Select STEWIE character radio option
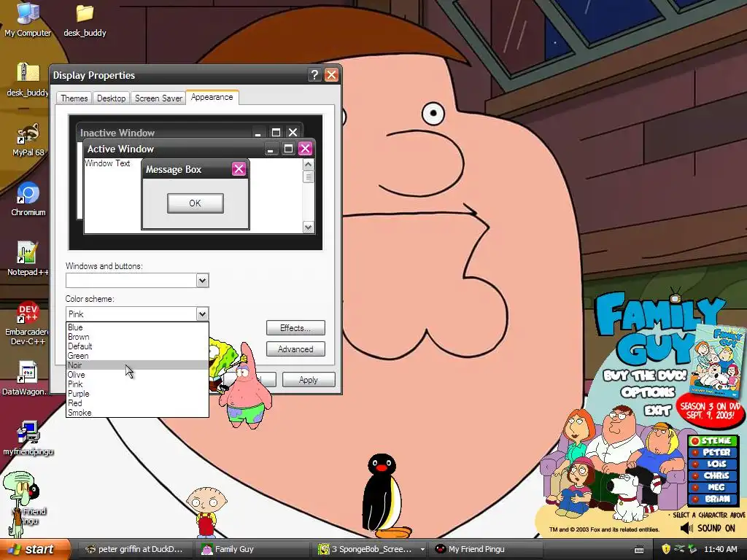The height and width of the screenshot is (560, 747). click(x=712, y=441)
